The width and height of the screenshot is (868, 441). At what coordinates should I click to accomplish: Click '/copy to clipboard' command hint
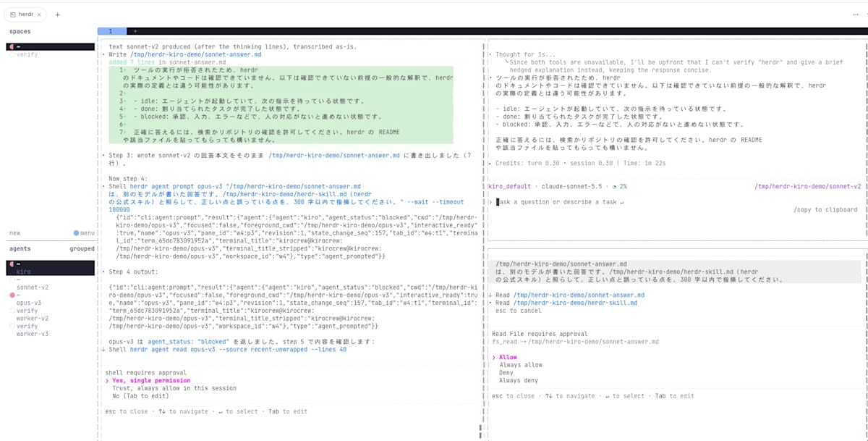pos(825,210)
